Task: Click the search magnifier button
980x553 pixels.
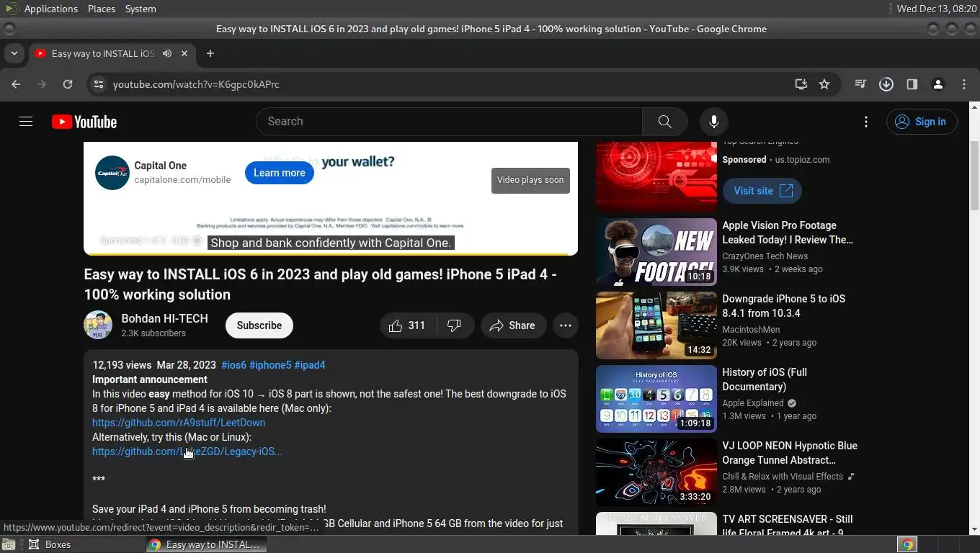Action: point(664,122)
